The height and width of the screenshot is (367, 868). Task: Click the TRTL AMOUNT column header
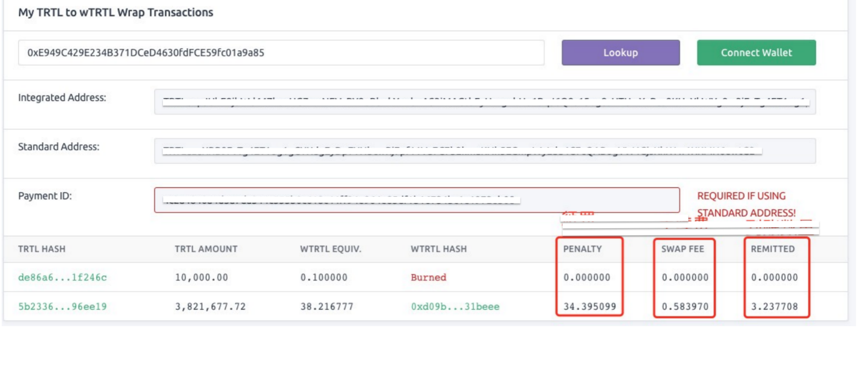tap(206, 249)
